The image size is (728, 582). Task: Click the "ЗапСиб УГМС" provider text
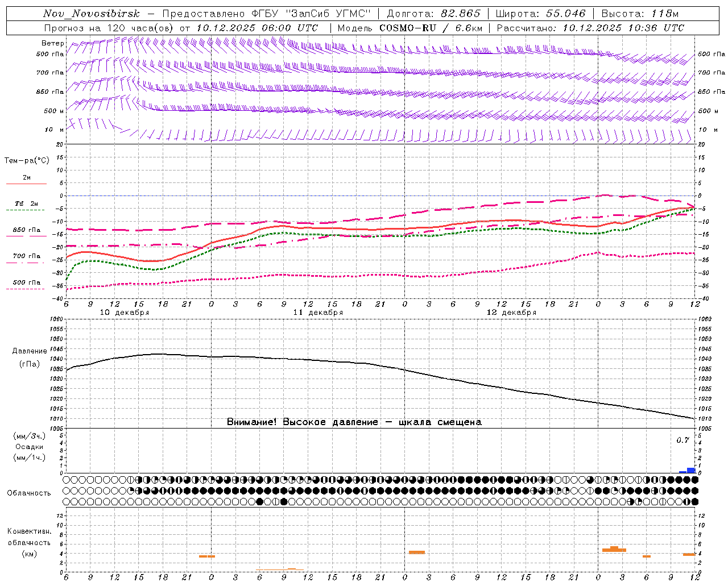(x=327, y=14)
